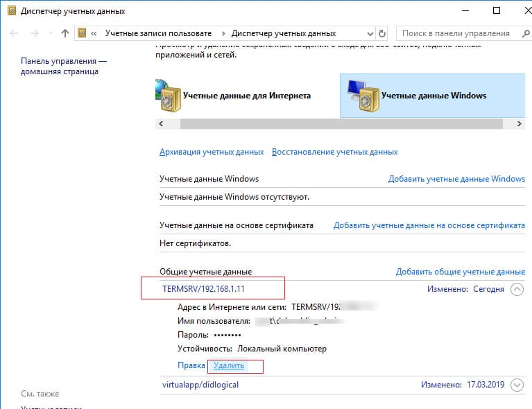The image size is (532, 409).
Task: Open address bar history dropdown
Action: 368,33
